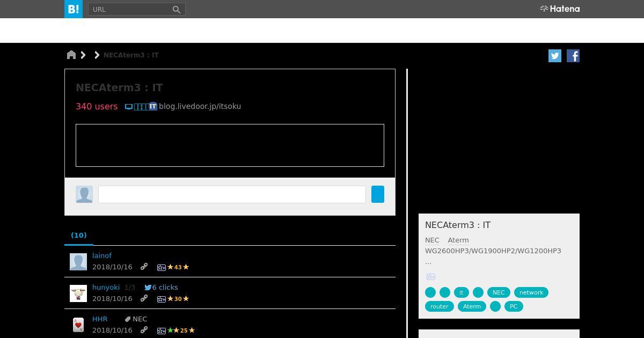Viewport: 644px width, 338px height.
Task: View the 30 stars on hunyoki's comment
Action: pyautogui.click(x=178, y=299)
